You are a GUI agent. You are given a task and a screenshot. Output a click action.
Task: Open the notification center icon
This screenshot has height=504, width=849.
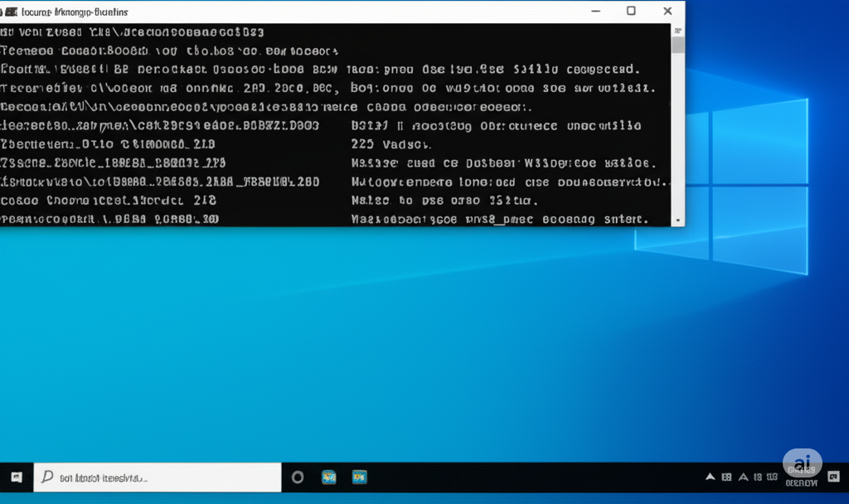click(x=834, y=477)
